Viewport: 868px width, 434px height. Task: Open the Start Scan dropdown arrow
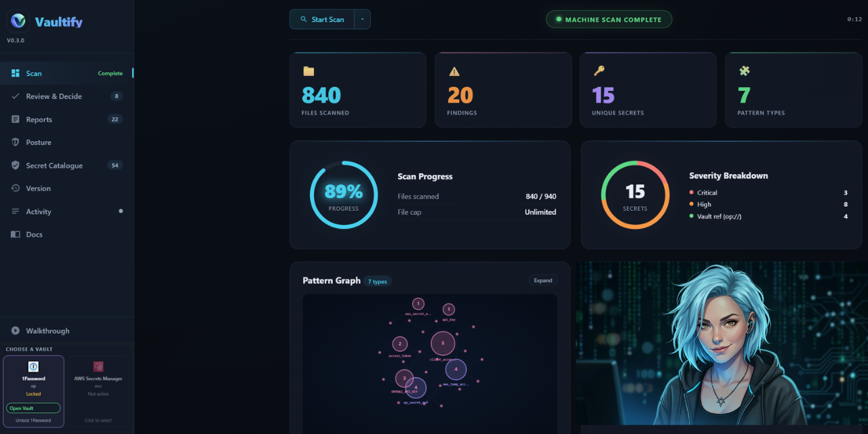(362, 19)
